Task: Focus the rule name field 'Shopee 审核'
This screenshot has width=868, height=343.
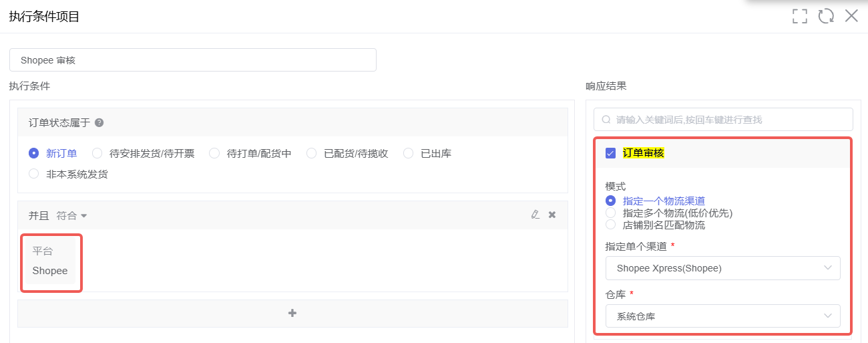Action: (x=193, y=60)
